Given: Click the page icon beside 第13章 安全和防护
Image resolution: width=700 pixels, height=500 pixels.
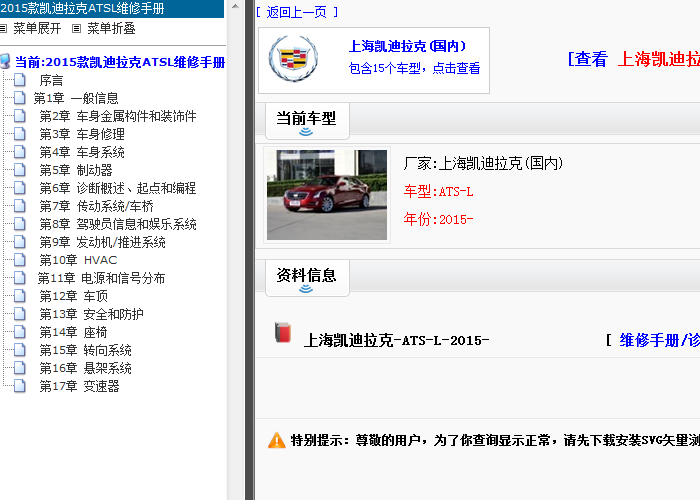Looking at the screenshot, I should [20, 314].
